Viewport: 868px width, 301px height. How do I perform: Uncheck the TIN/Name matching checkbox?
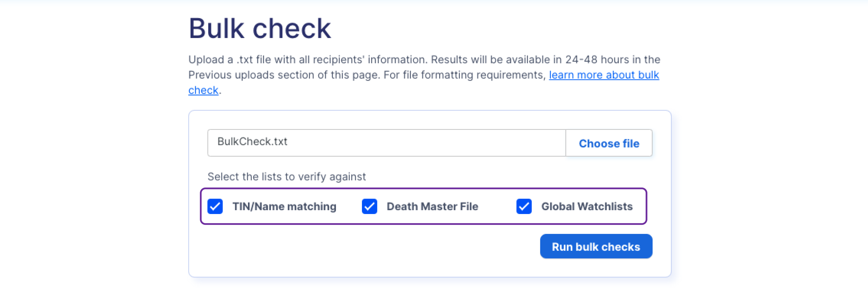215,206
